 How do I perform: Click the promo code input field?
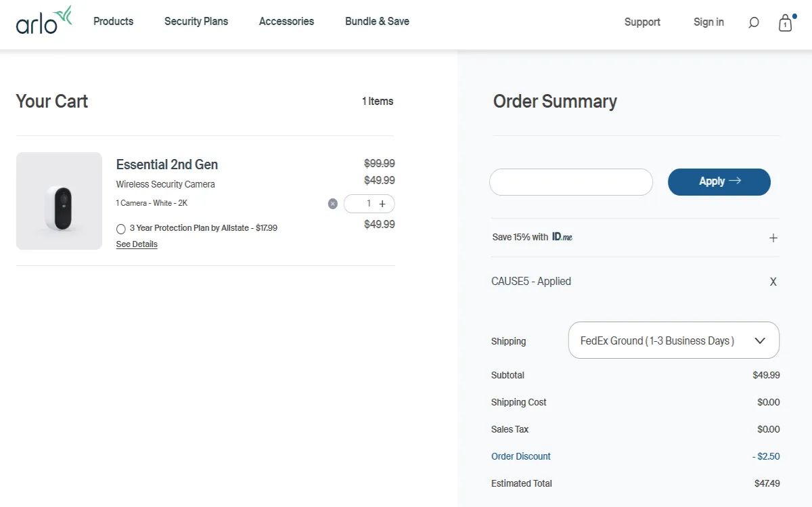pyautogui.click(x=570, y=181)
